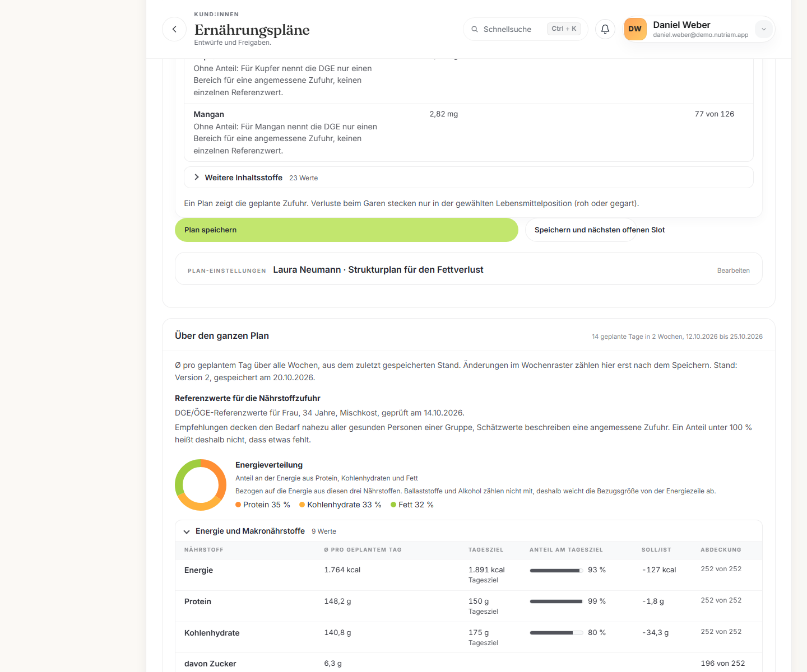Click the 'Anteil am Tagesziel' column header

click(x=566, y=550)
